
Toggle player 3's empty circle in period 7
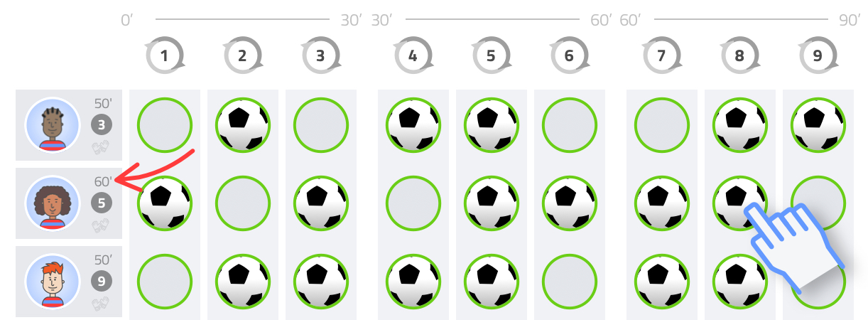662,125
